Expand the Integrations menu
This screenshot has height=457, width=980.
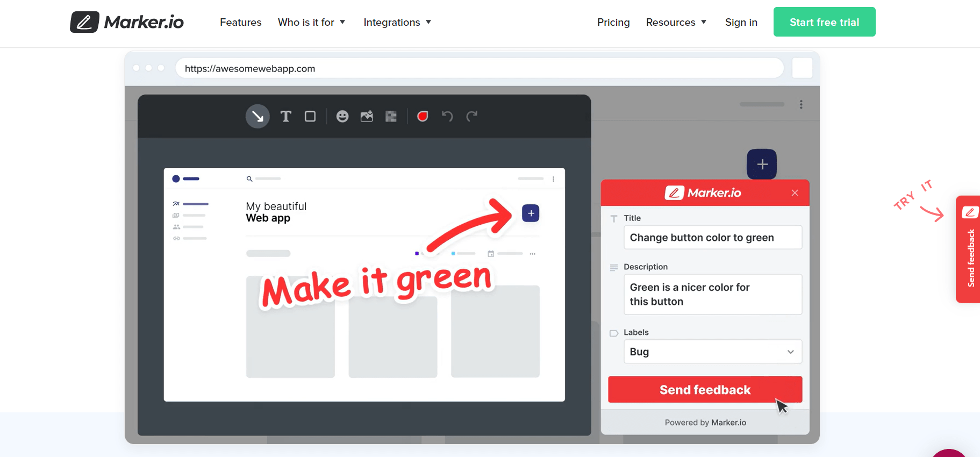[397, 22]
